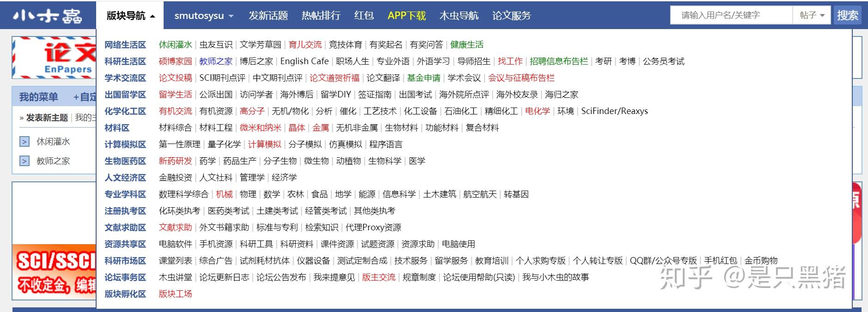The image size is (868, 312).
Task: Open the green 休闲灌水 board link
Action: pyautogui.click(x=175, y=45)
